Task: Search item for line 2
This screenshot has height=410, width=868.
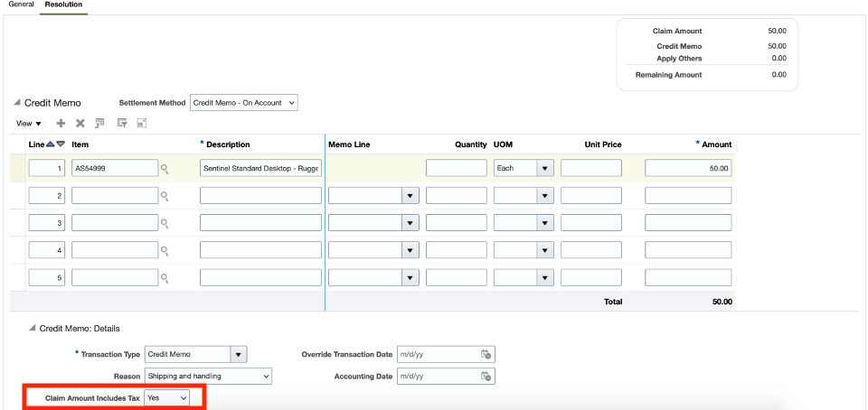Action: pyautogui.click(x=165, y=196)
